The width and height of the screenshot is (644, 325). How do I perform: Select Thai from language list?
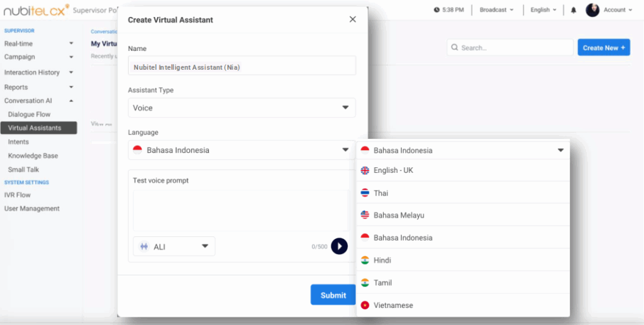pos(464,193)
